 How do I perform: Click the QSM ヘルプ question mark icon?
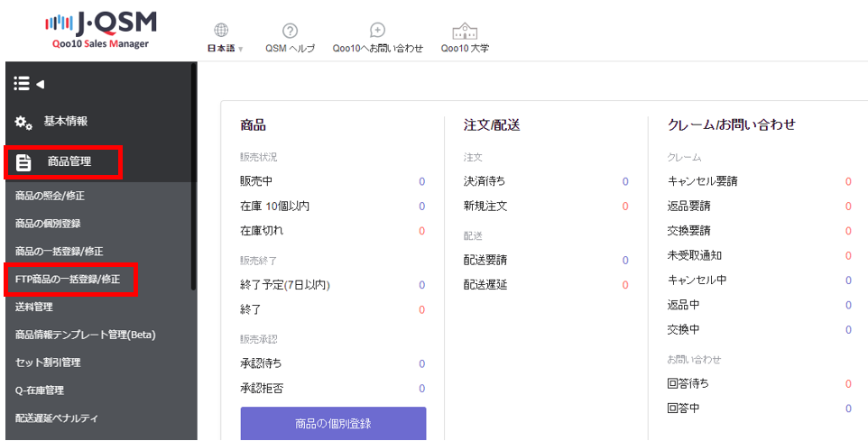click(x=290, y=31)
